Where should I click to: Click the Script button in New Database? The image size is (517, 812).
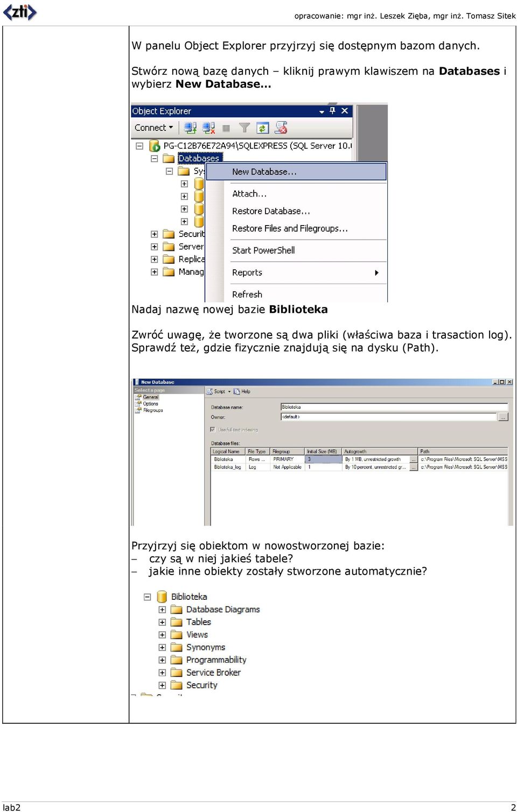pyautogui.click(x=216, y=391)
